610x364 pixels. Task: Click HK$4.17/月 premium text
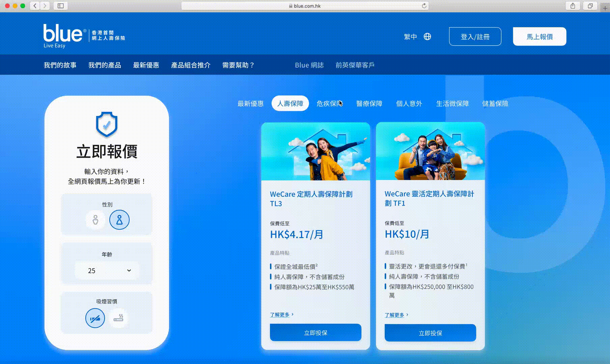point(297,234)
